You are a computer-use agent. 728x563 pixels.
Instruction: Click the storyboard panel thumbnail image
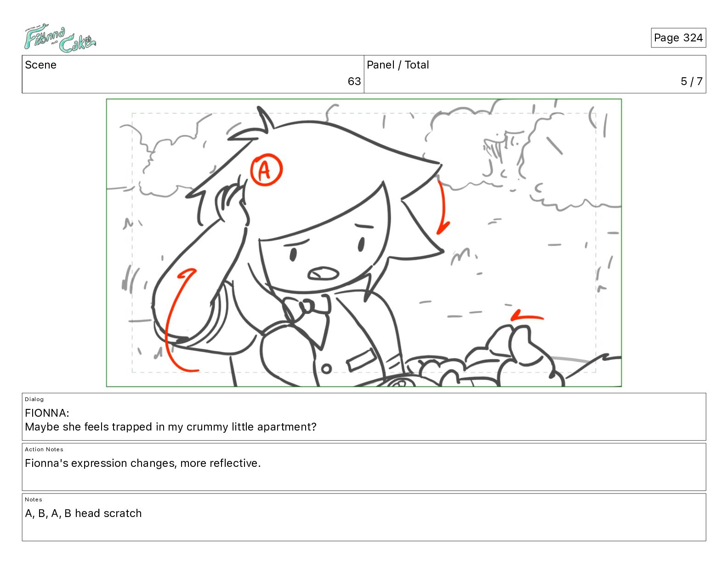pos(364,243)
